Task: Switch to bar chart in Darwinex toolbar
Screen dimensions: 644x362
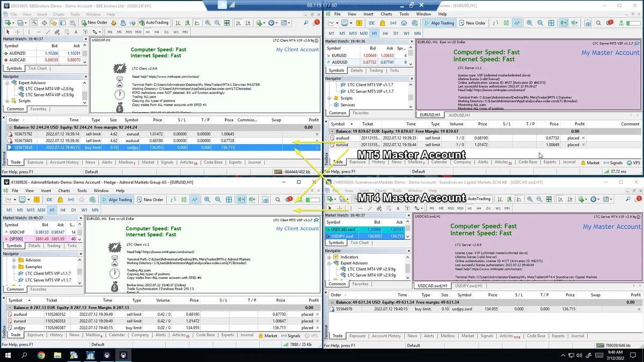Action: click(x=495, y=23)
